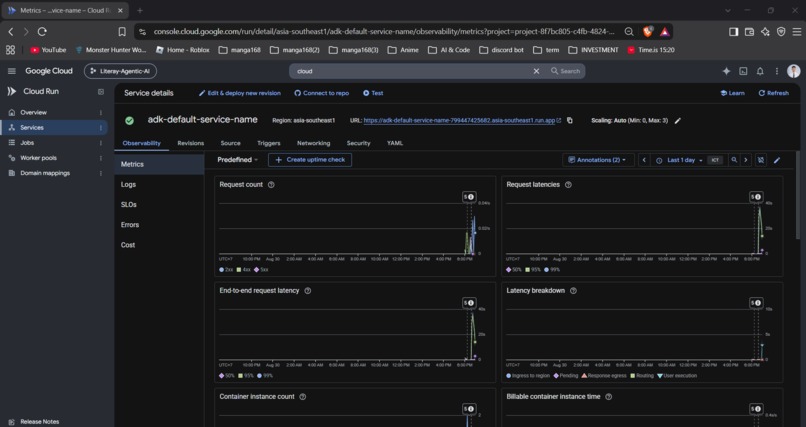Open the Overview item options menu

101,113
